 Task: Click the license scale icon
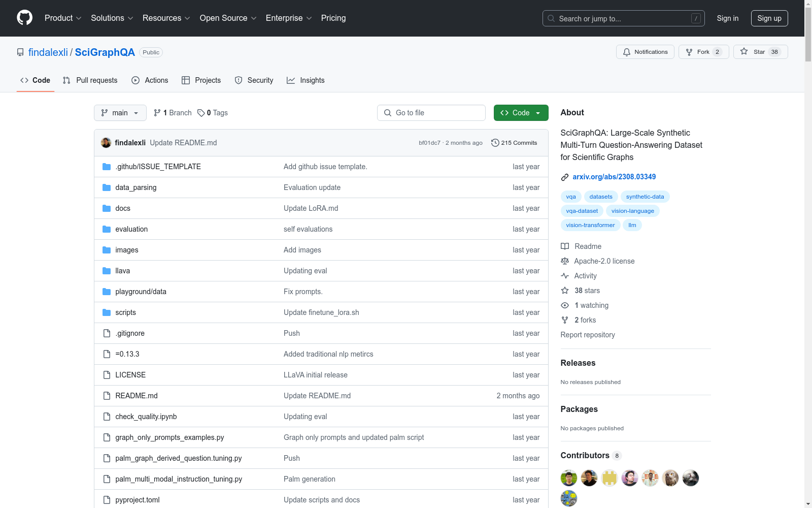(x=565, y=261)
